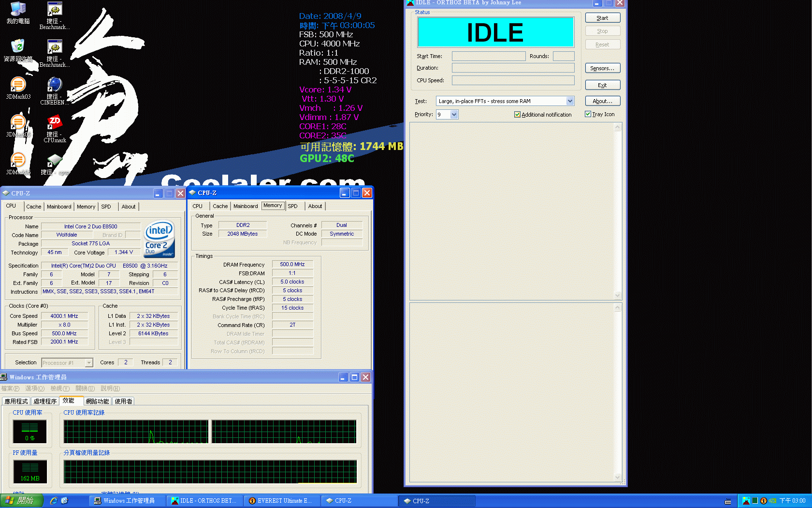Click the Rounds field in ORTHOS

pos(564,56)
